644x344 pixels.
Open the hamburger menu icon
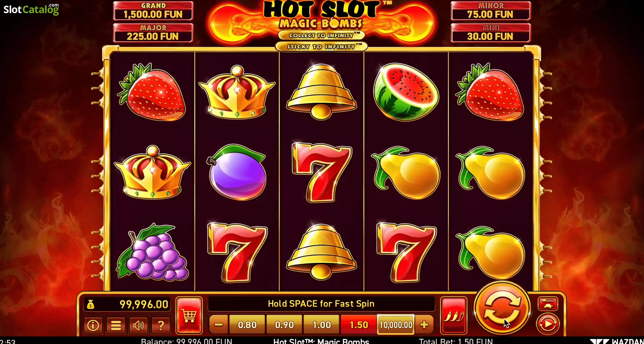point(116,325)
